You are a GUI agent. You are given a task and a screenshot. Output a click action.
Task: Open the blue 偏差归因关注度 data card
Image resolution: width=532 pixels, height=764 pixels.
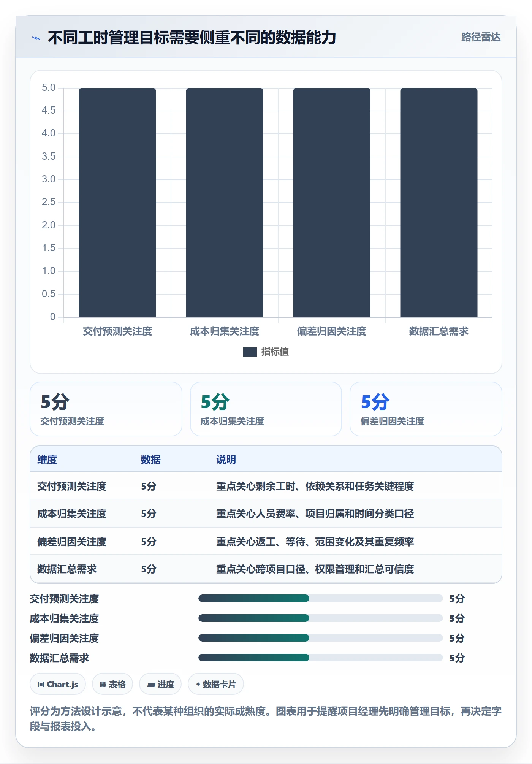tap(426, 409)
